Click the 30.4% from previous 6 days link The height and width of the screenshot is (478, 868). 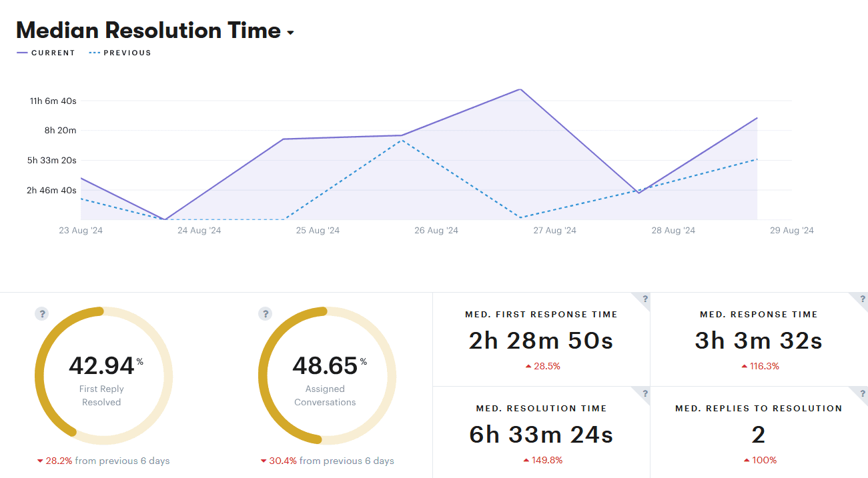[x=325, y=460]
